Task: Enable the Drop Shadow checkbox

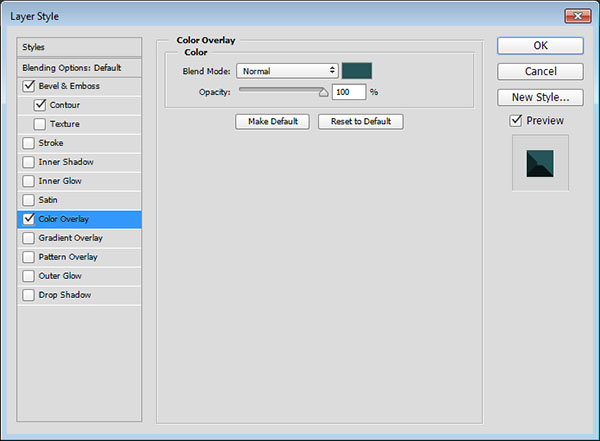Action: pyautogui.click(x=29, y=295)
